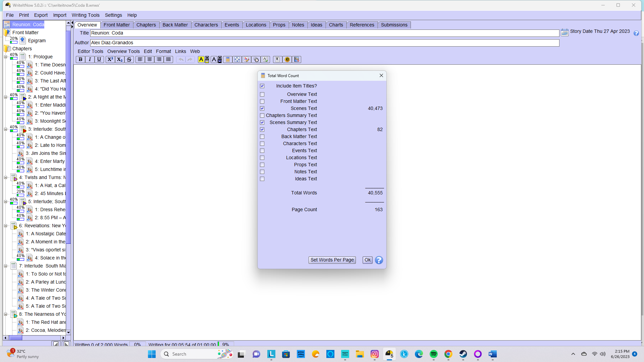Check the Characters Text checkbox

[262, 143]
